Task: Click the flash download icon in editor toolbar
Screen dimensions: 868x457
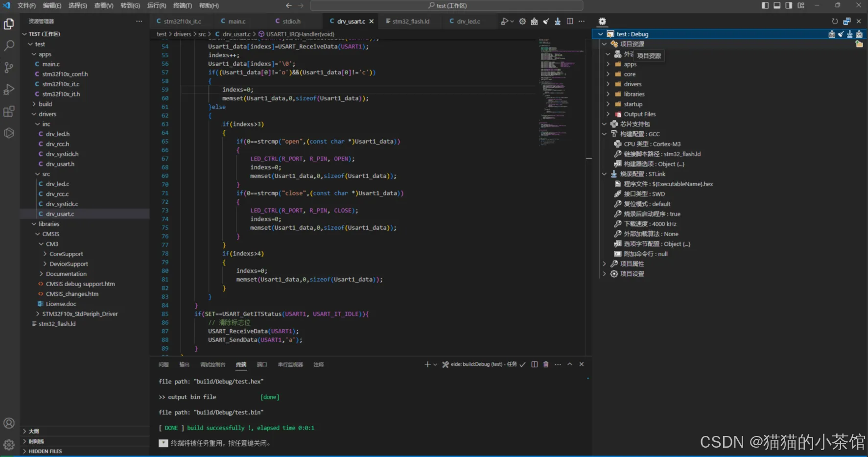Action: point(558,22)
